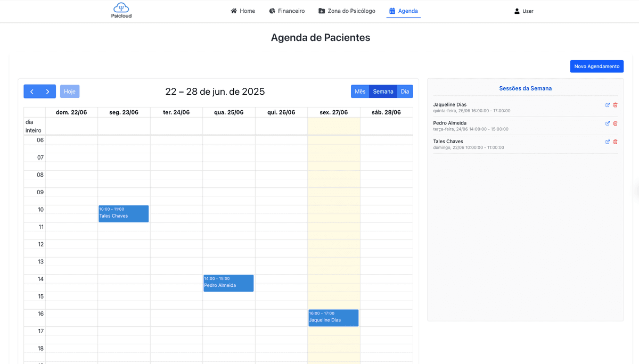Viewport: 639px width, 364px height.
Task: Switch calendar to Mês view
Action: (359, 91)
